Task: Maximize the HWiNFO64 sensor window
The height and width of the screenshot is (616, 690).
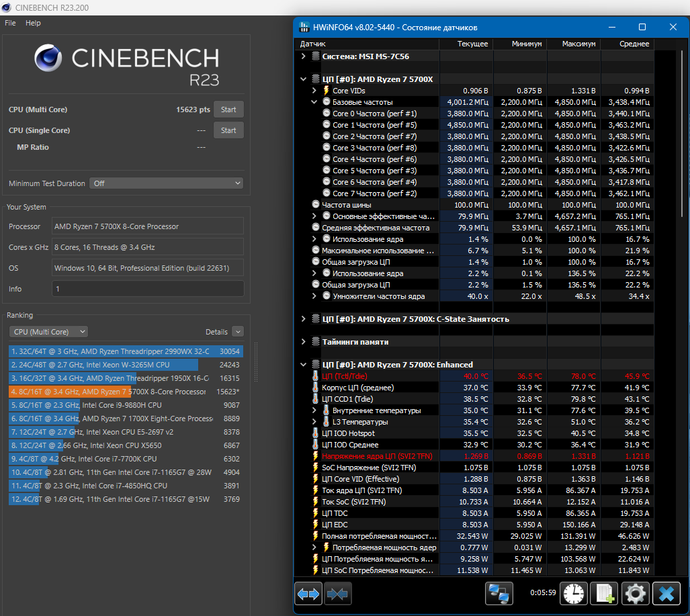Action: 642,28
